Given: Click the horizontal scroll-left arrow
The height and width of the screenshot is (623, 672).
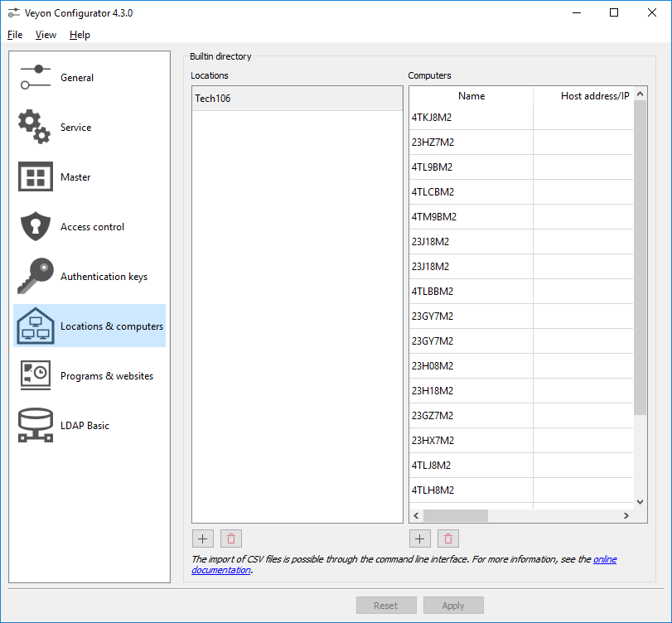Looking at the screenshot, I should (416, 515).
